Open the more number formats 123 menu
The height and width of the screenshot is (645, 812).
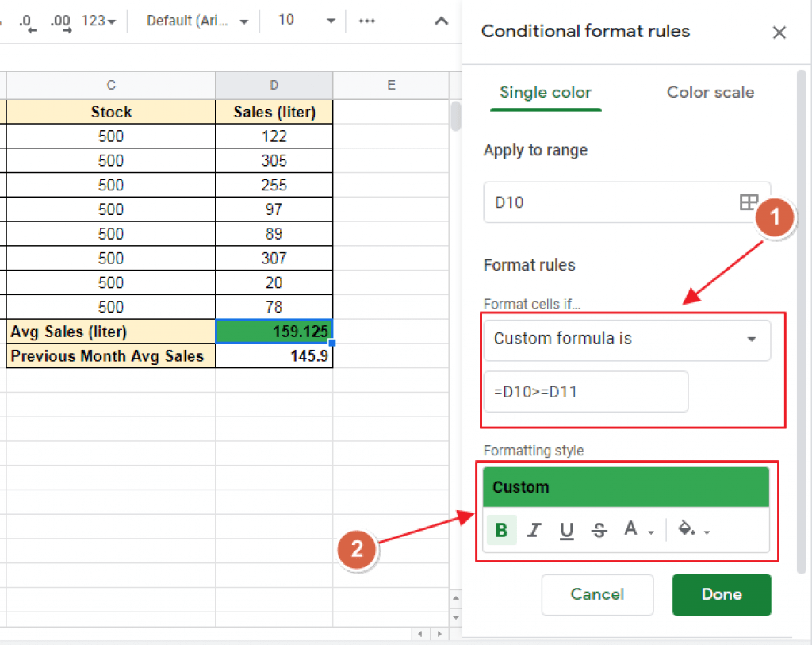[x=98, y=21]
